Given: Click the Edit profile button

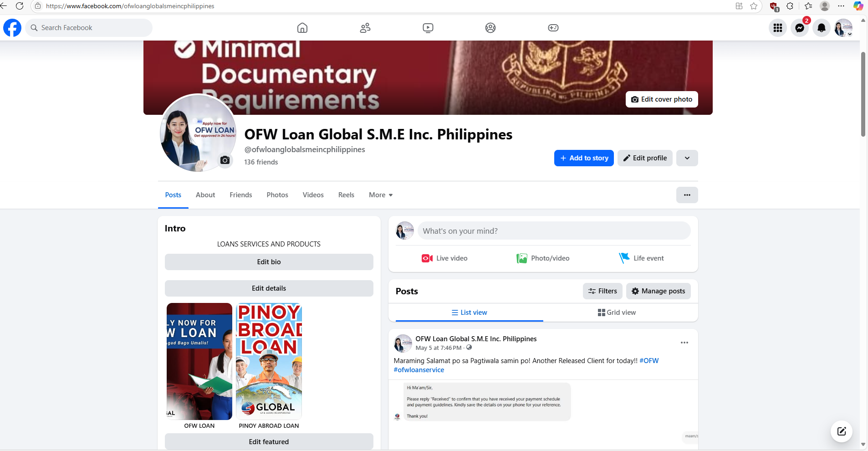Looking at the screenshot, I should 645,158.
